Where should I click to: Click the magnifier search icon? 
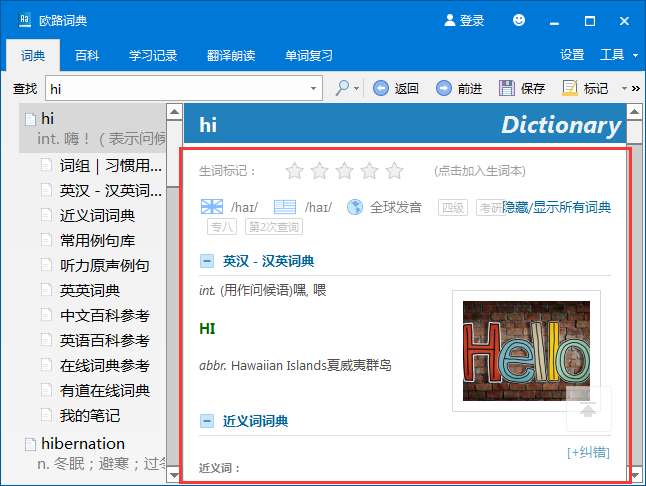(341, 88)
